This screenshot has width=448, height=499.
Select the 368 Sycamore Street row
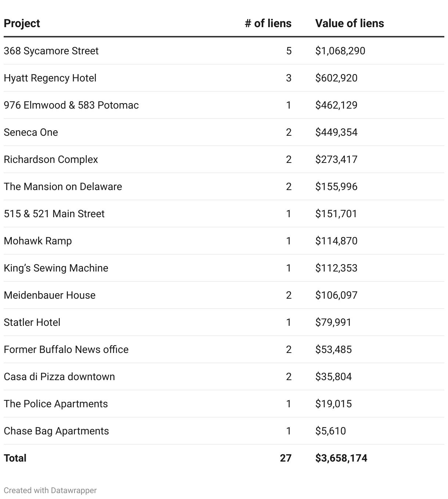click(51, 51)
